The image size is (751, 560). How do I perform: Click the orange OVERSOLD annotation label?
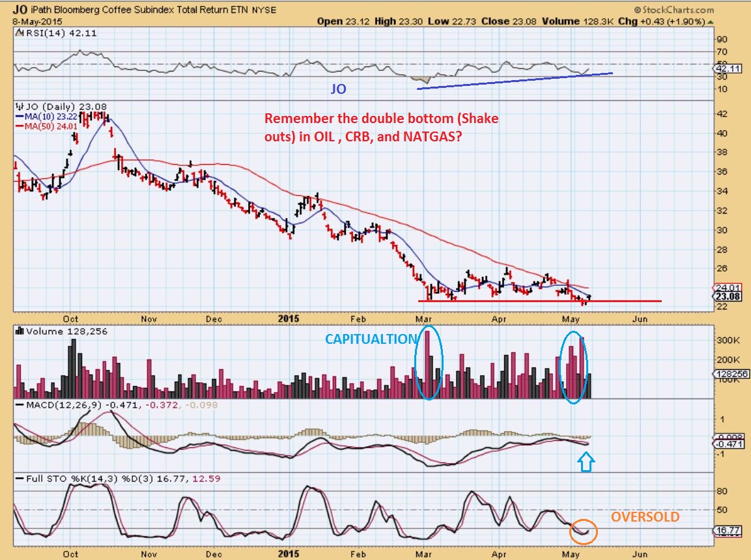click(645, 517)
